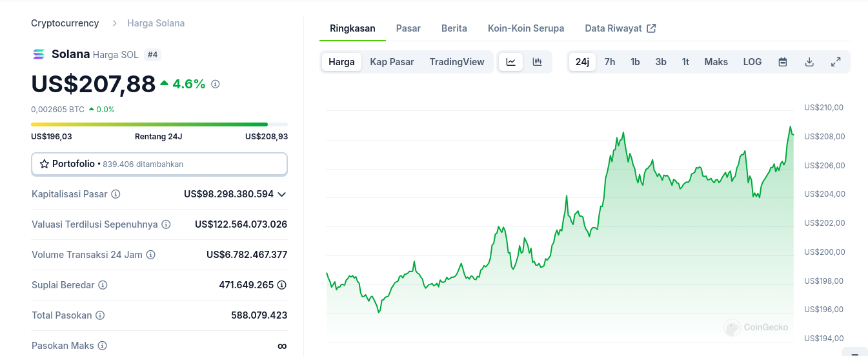Open the Pasar tab
868x356 pixels.
tap(408, 28)
